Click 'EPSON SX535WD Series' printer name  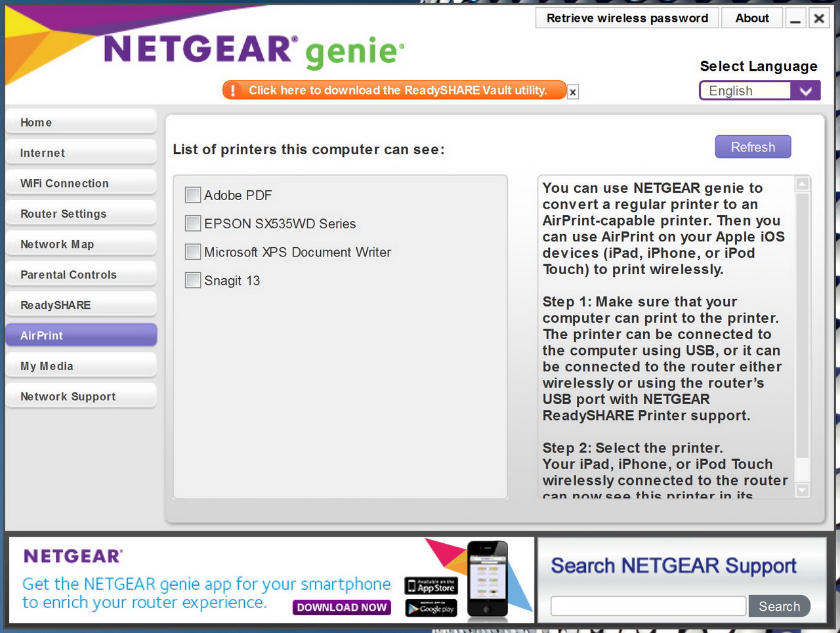[280, 224]
